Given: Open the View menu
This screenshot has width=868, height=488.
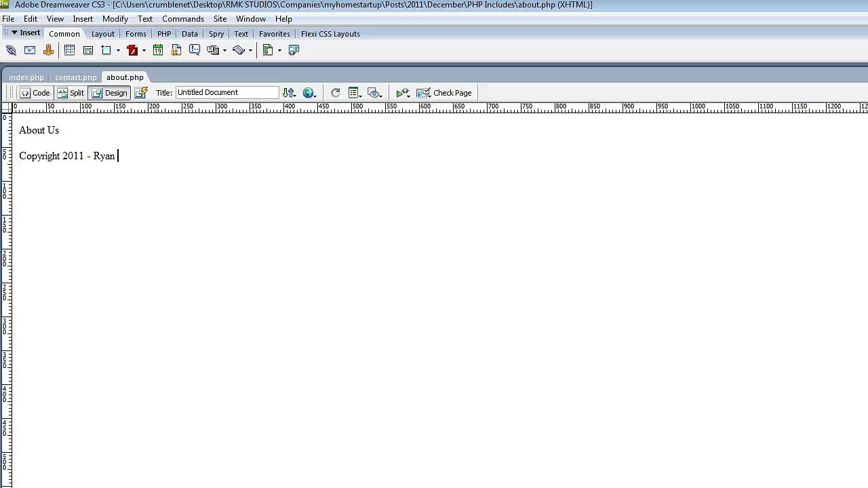Looking at the screenshot, I should [55, 19].
